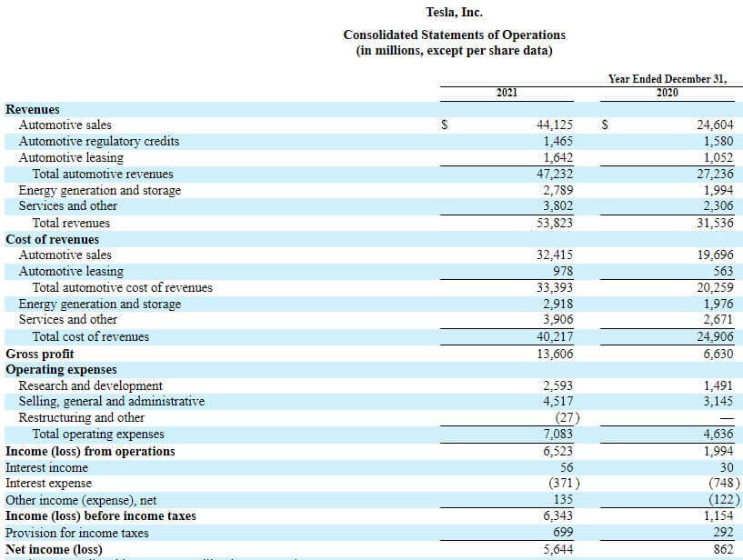Select the Total cost of revenues value 40,217
Viewport: 743px width, 560px height.
tap(556, 336)
